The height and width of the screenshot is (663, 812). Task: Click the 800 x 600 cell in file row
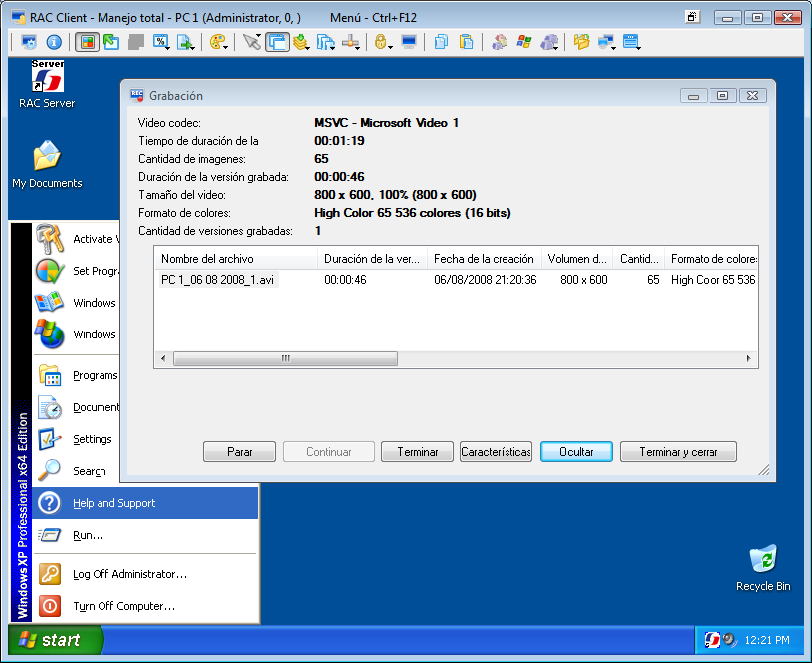coord(583,279)
